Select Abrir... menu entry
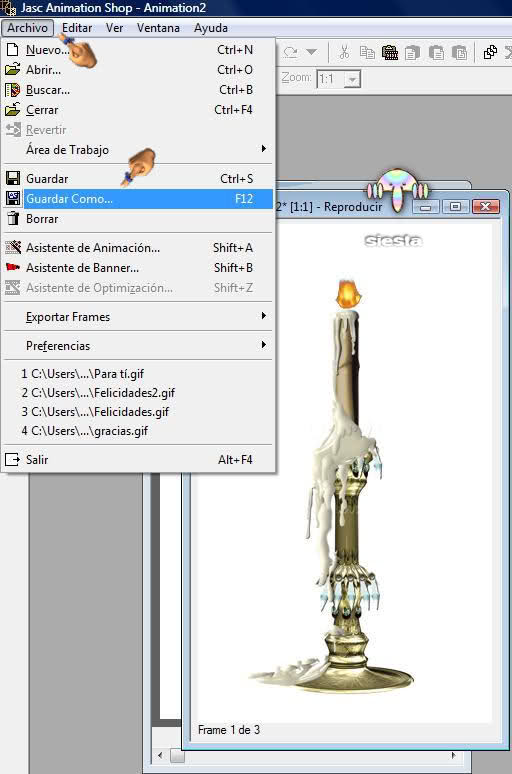 pyautogui.click(x=138, y=70)
